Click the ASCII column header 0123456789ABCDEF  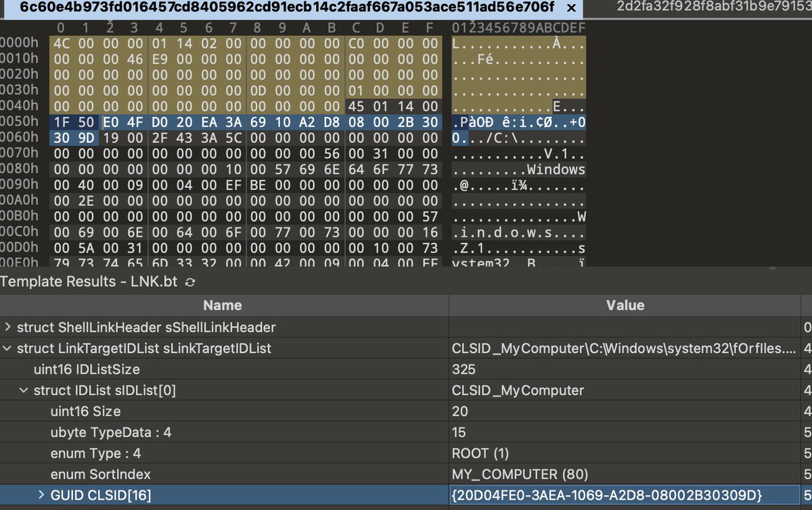click(519, 28)
